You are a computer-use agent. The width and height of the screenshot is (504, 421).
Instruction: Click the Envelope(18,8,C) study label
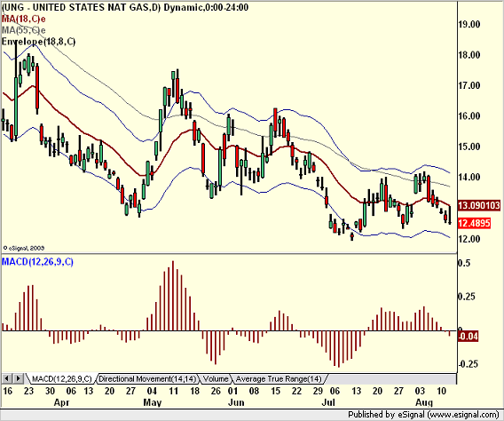click(38, 42)
